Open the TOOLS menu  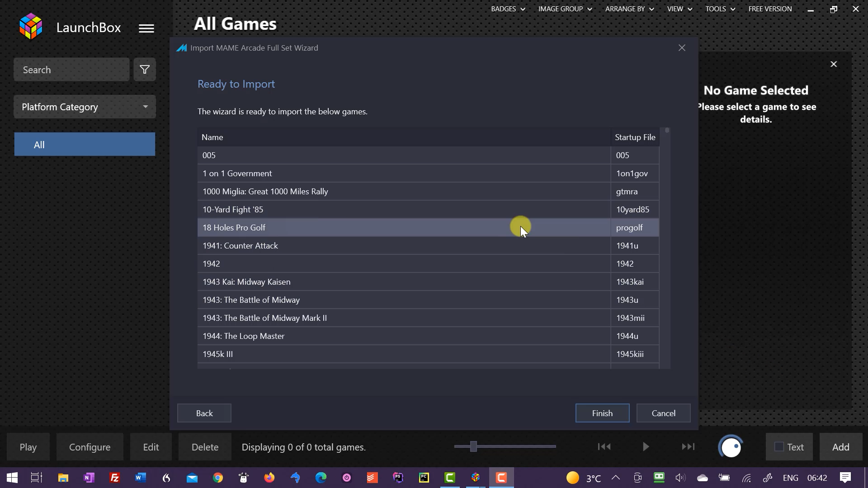coord(720,9)
